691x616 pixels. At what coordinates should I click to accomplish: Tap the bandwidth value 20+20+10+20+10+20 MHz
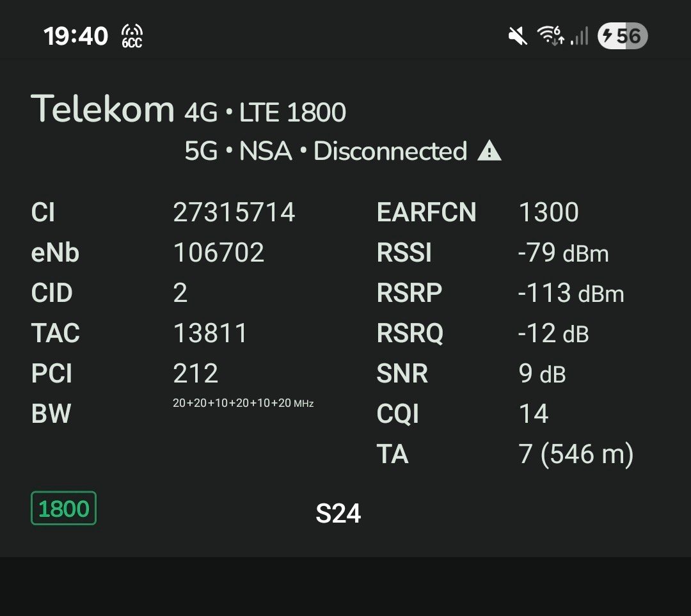click(243, 404)
